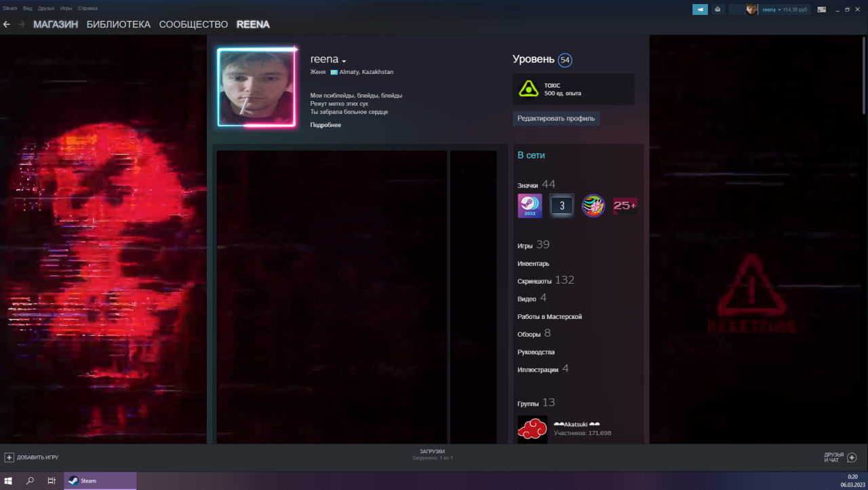Open the level 54 circle badge

(565, 60)
